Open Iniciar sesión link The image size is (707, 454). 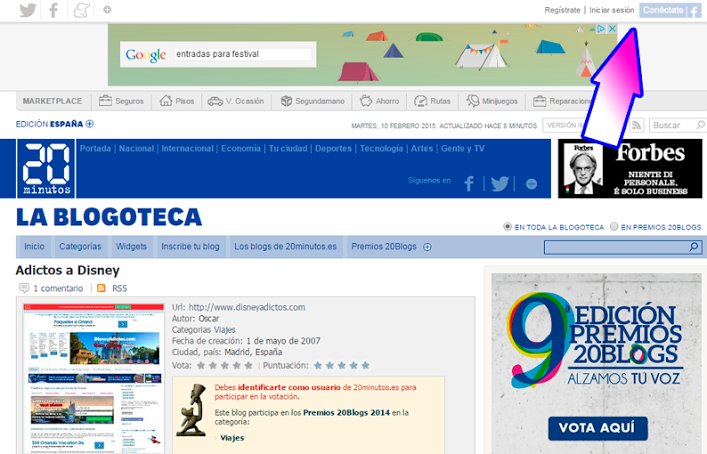611,10
